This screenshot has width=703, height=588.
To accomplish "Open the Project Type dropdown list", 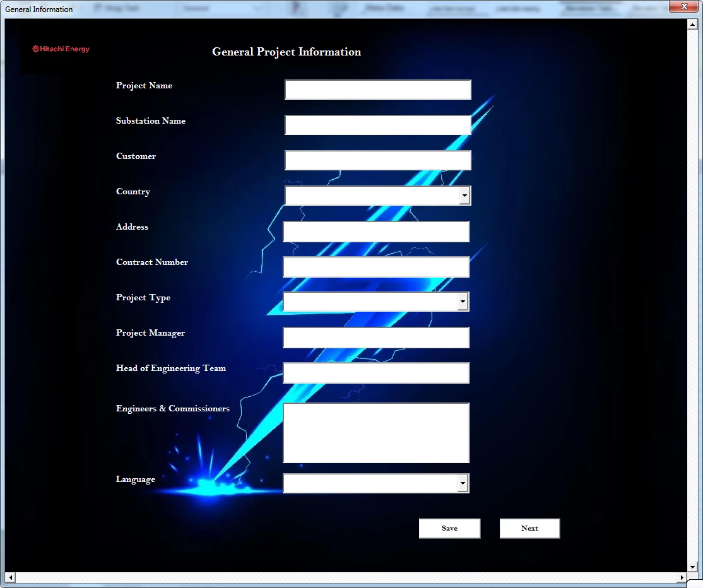I will 463,302.
